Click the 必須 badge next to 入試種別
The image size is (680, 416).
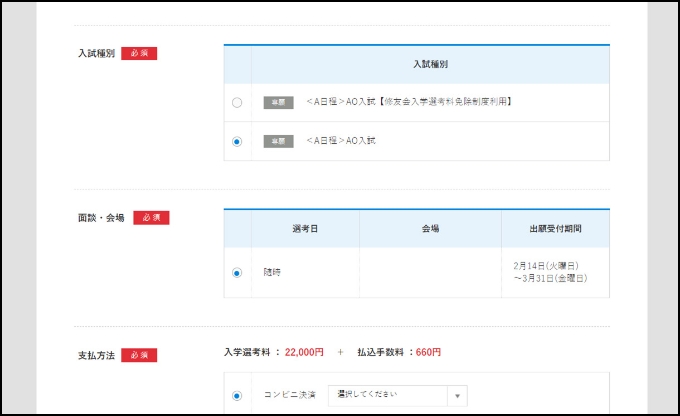click(x=139, y=53)
